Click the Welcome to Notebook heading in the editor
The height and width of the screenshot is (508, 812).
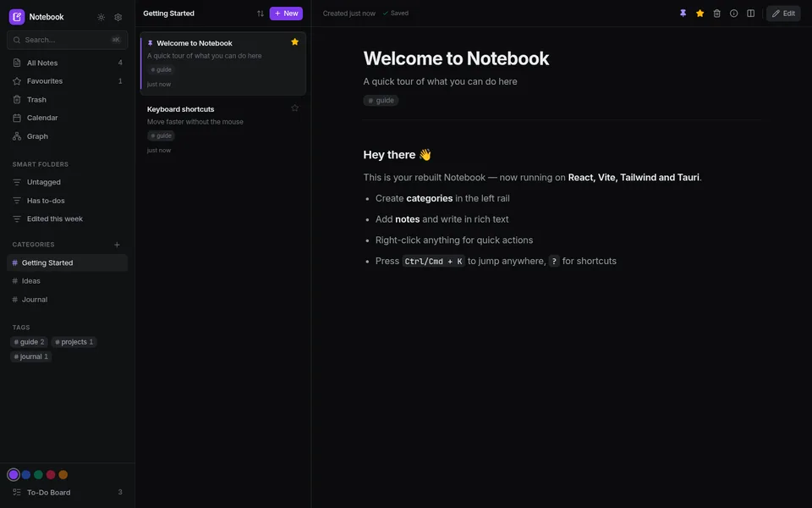click(456, 58)
